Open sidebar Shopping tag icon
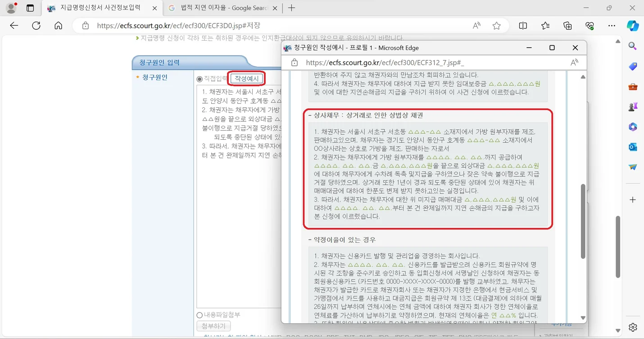The height and width of the screenshot is (339, 644). [633, 66]
